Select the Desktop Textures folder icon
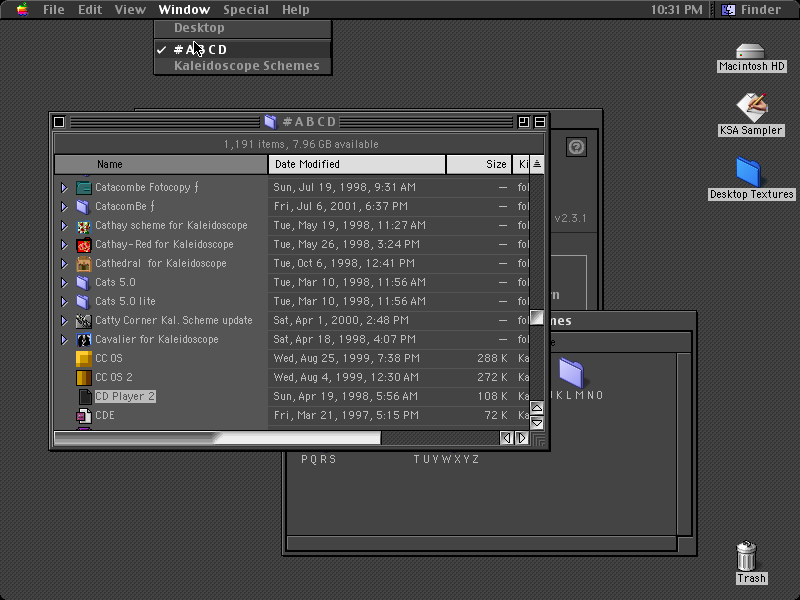 748,171
